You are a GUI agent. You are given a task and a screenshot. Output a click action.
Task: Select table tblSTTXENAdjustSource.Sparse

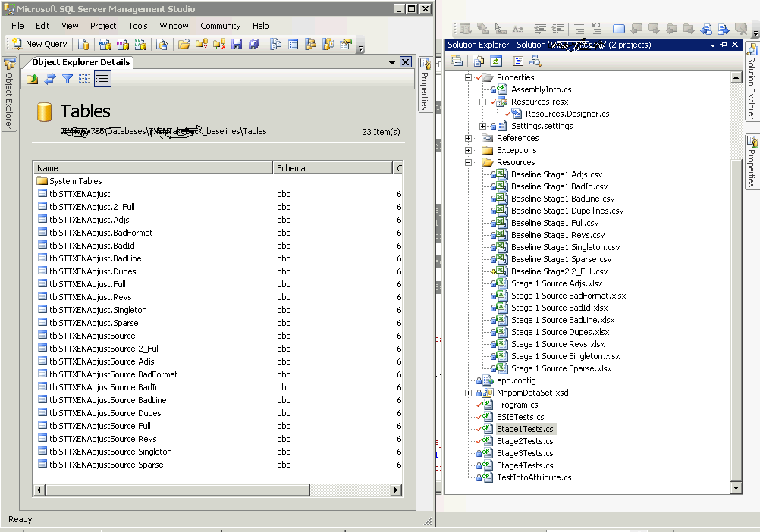(x=100, y=465)
